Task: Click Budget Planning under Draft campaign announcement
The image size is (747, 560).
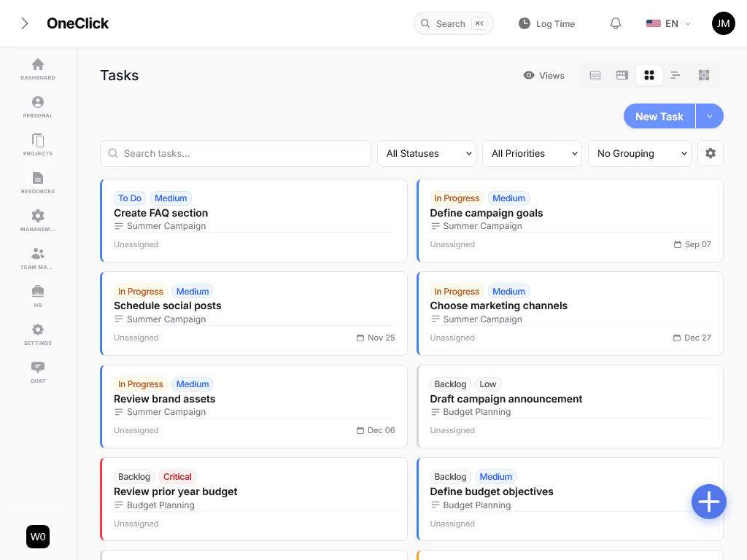Action: [477, 412]
